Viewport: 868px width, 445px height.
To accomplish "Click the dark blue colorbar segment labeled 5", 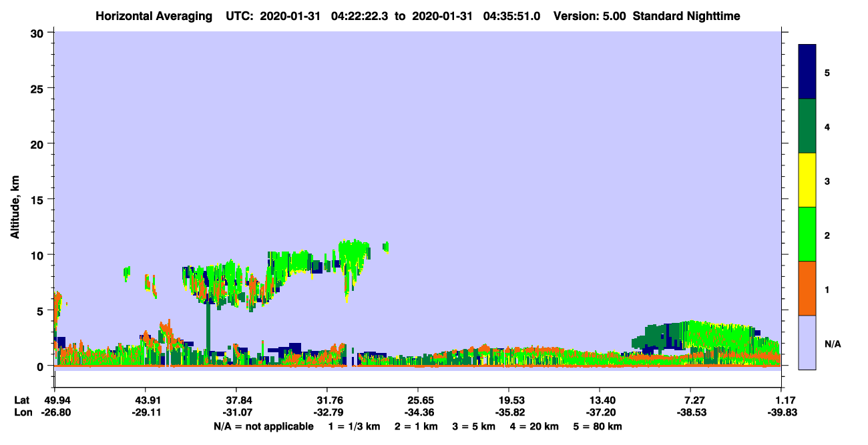I will [807, 72].
